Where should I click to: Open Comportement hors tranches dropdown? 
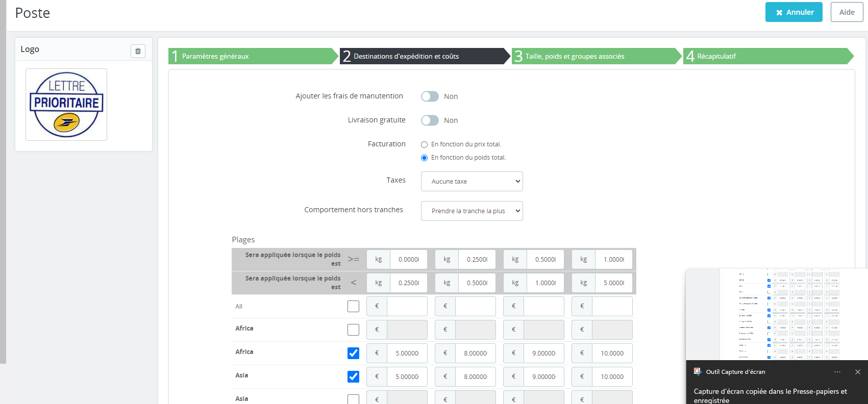(x=472, y=211)
